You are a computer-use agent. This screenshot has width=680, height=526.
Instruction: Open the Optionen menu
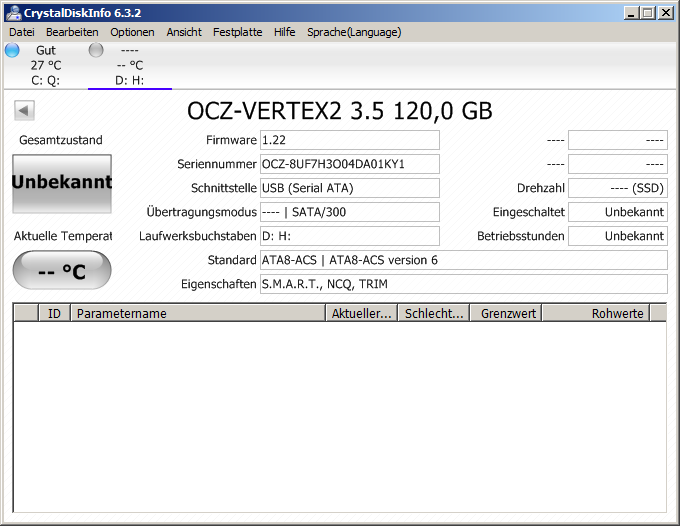(132, 32)
